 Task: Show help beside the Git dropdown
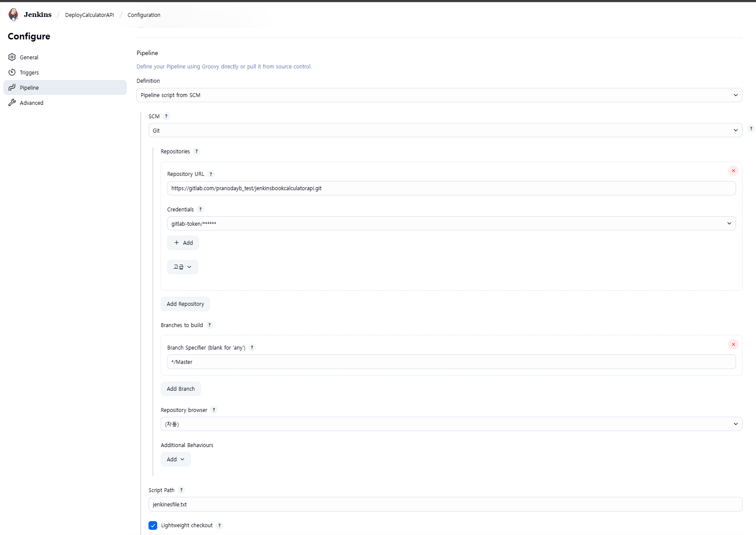click(x=751, y=129)
